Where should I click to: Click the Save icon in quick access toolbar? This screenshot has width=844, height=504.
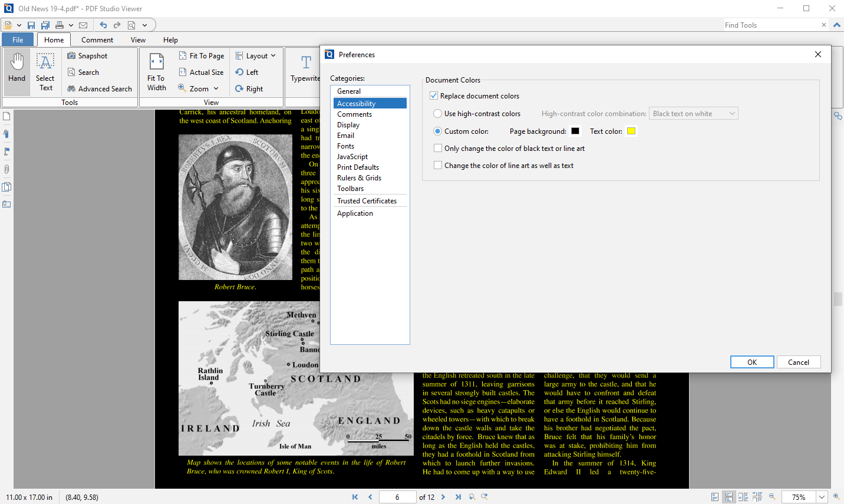click(x=31, y=25)
